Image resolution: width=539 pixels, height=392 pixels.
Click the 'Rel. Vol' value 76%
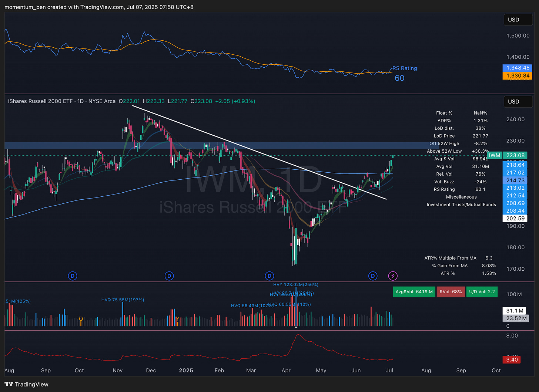click(x=481, y=174)
